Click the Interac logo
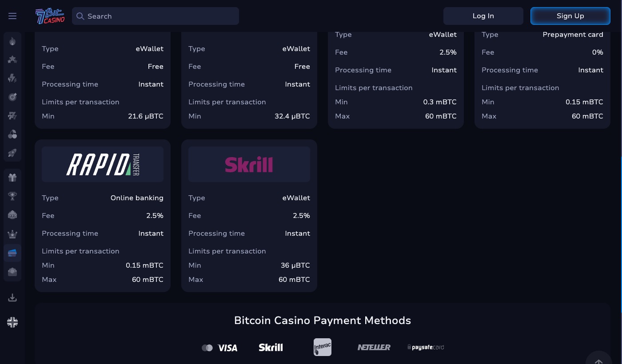This screenshot has height=364, width=622. 323,347
